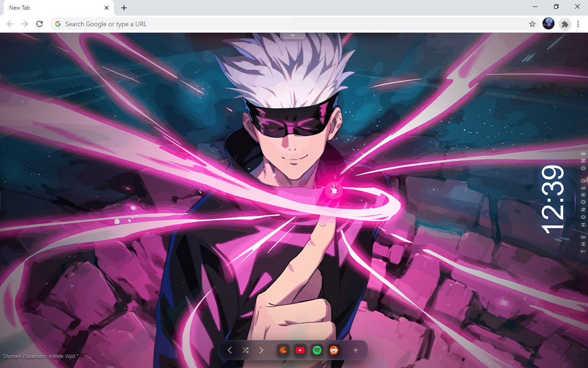Open the profile avatar menu

pos(548,24)
